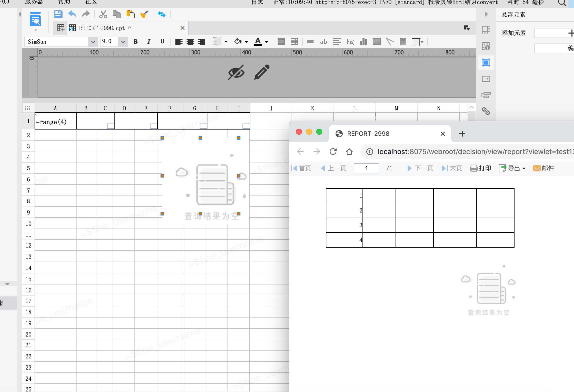Select column J header
The image size is (574, 392).
point(271,108)
